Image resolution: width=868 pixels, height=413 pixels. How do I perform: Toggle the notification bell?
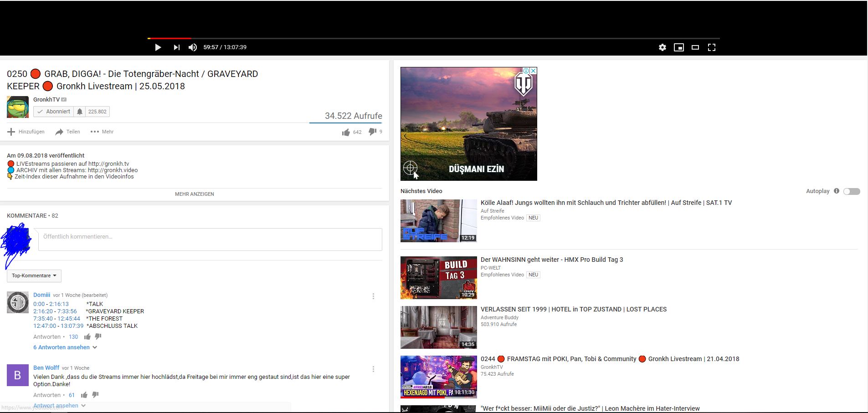point(80,112)
